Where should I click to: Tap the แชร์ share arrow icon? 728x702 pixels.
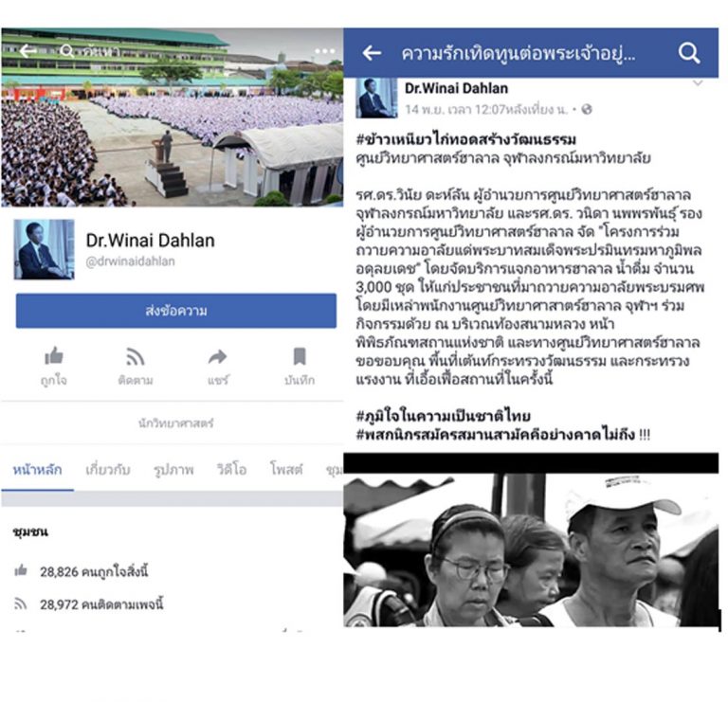[217, 357]
